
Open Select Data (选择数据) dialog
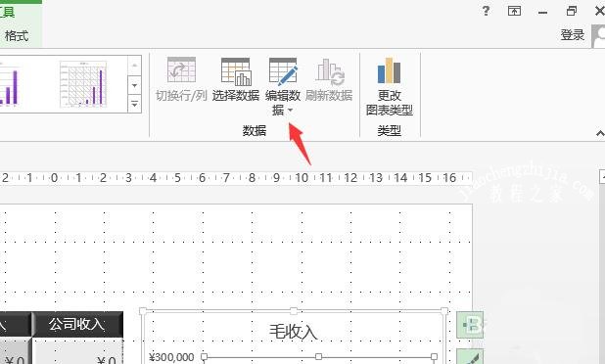coord(236,79)
